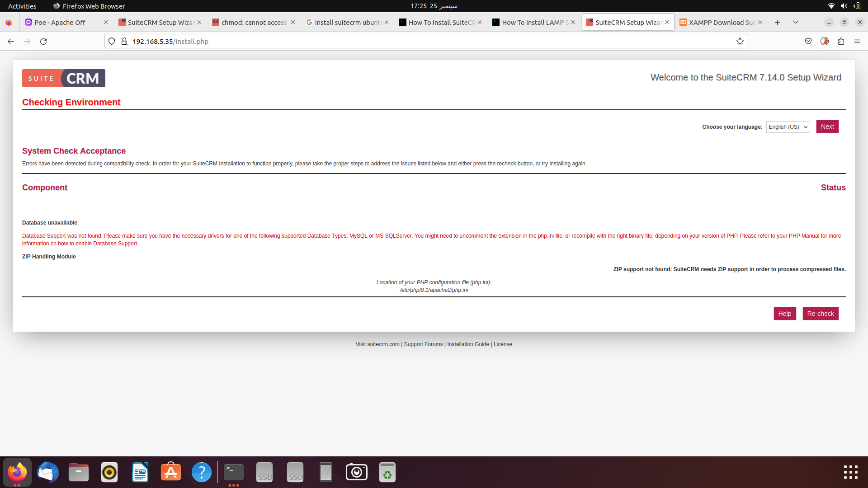Image resolution: width=868 pixels, height=488 pixels.
Task: Click the Wi-Fi status icon
Action: click(x=831, y=6)
